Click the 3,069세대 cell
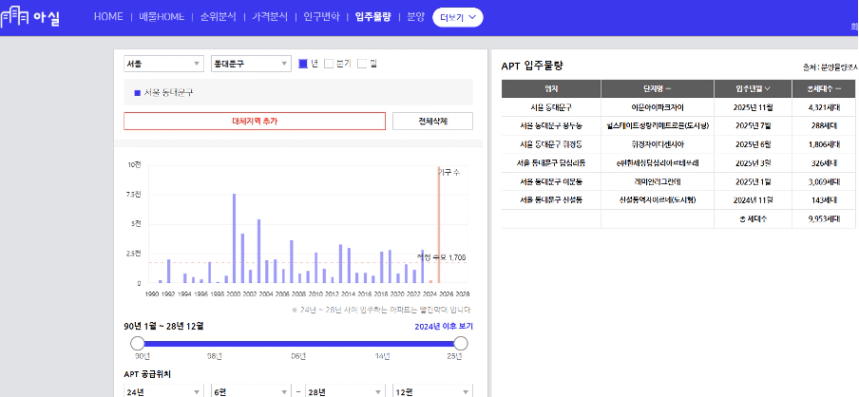 tap(823, 181)
